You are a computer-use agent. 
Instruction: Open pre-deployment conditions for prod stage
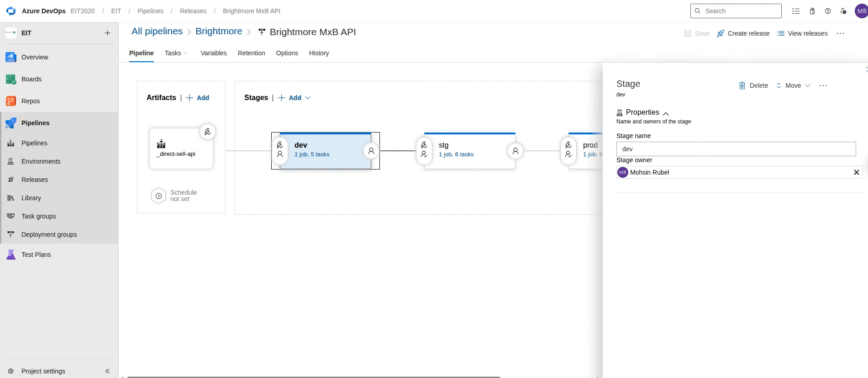pos(568,150)
